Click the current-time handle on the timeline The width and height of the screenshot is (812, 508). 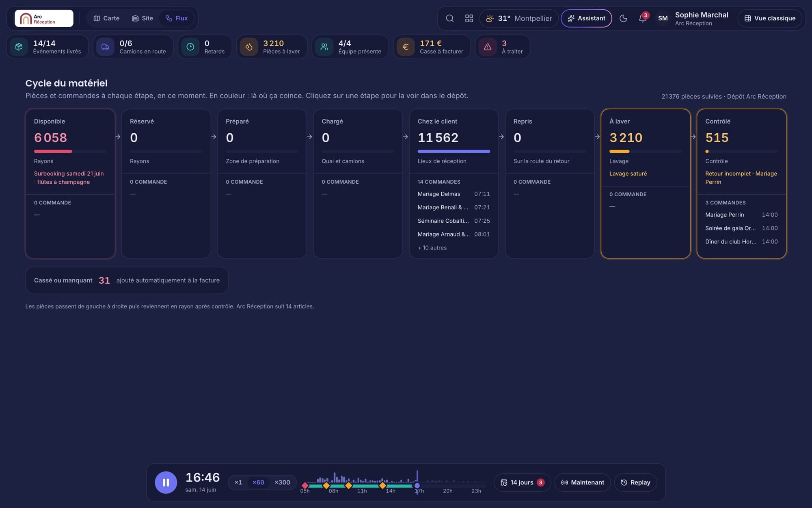click(x=417, y=485)
